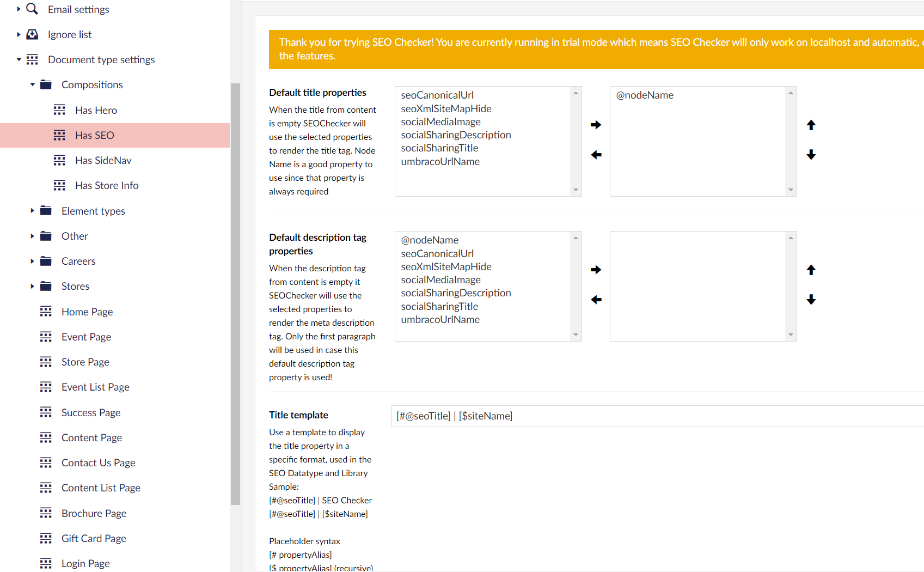Expand the Stores folder
This screenshot has width=924, height=572.
(x=32, y=286)
